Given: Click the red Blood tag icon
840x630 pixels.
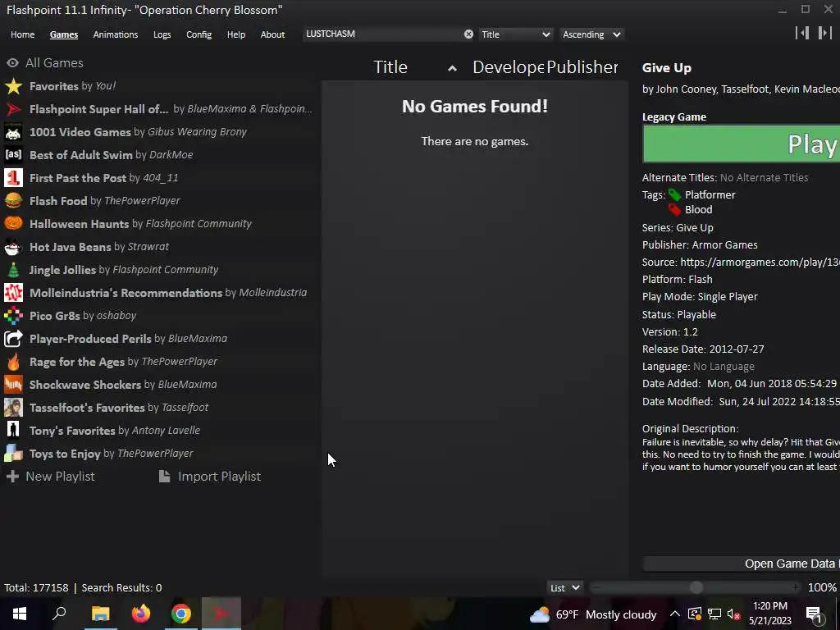Looking at the screenshot, I should point(675,209).
